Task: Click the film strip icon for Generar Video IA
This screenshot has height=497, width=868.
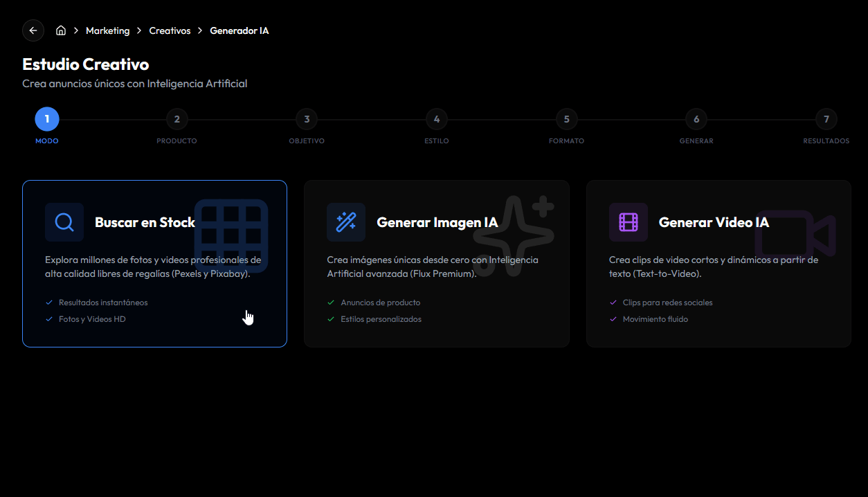Action: point(628,222)
